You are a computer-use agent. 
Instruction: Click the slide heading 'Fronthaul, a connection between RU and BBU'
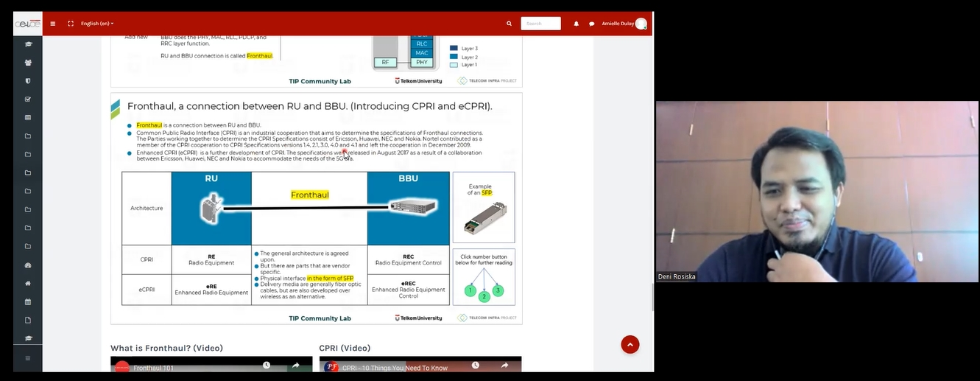tap(309, 106)
